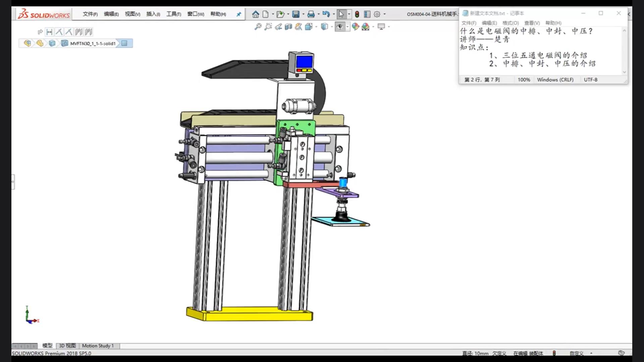The width and height of the screenshot is (644, 362).
Task: Open Display Style icon
Action: (x=324, y=26)
